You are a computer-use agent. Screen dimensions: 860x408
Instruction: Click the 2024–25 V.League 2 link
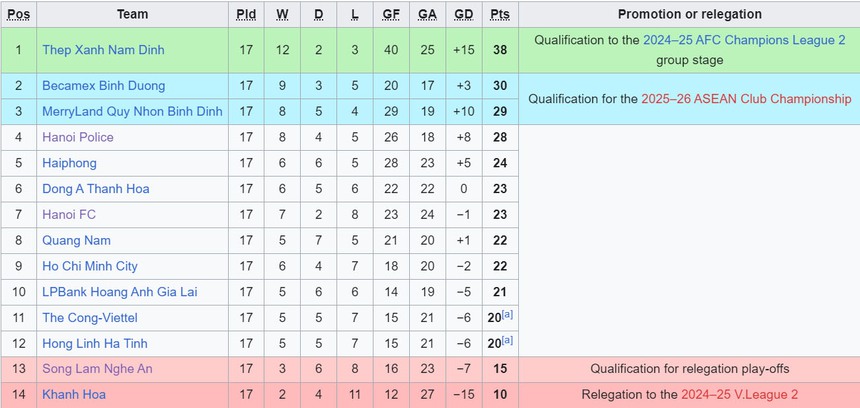pos(739,394)
